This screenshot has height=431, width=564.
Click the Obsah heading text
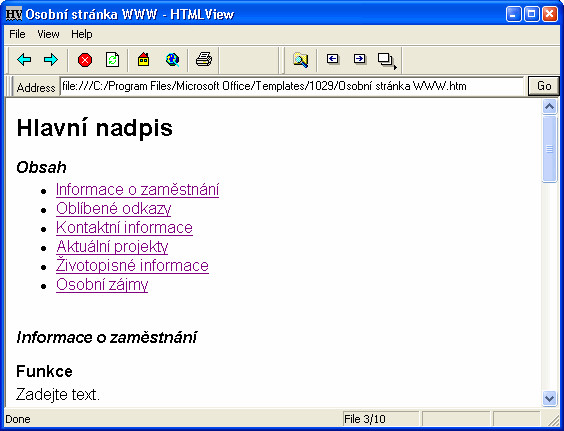[x=41, y=167]
